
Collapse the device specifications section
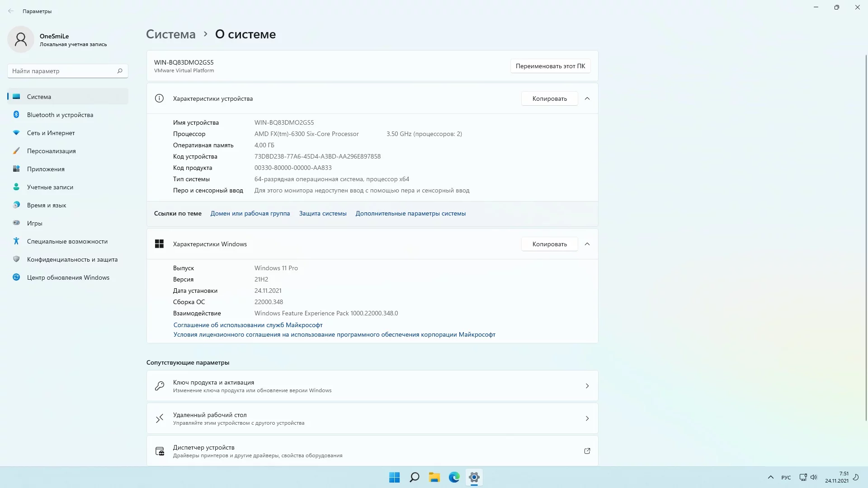587,99
